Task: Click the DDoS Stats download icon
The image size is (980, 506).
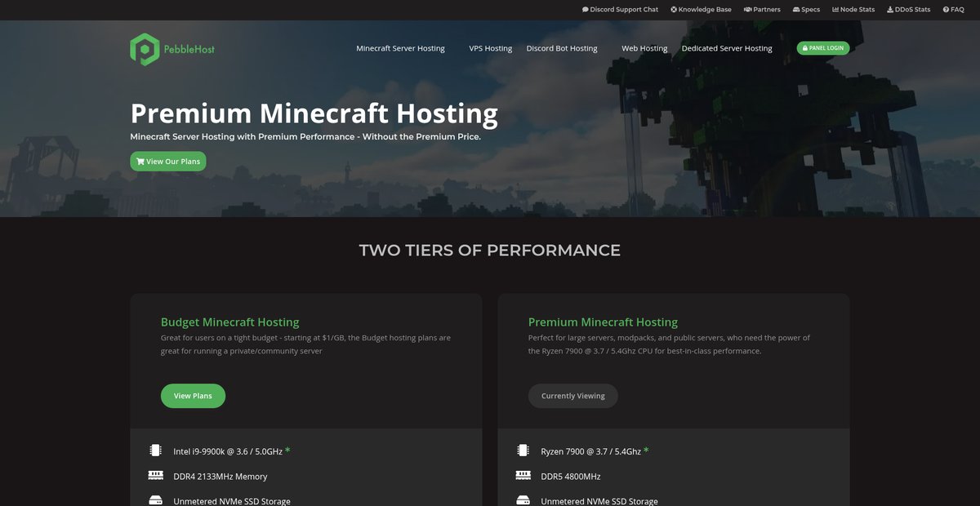Action: tap(890, 10)
